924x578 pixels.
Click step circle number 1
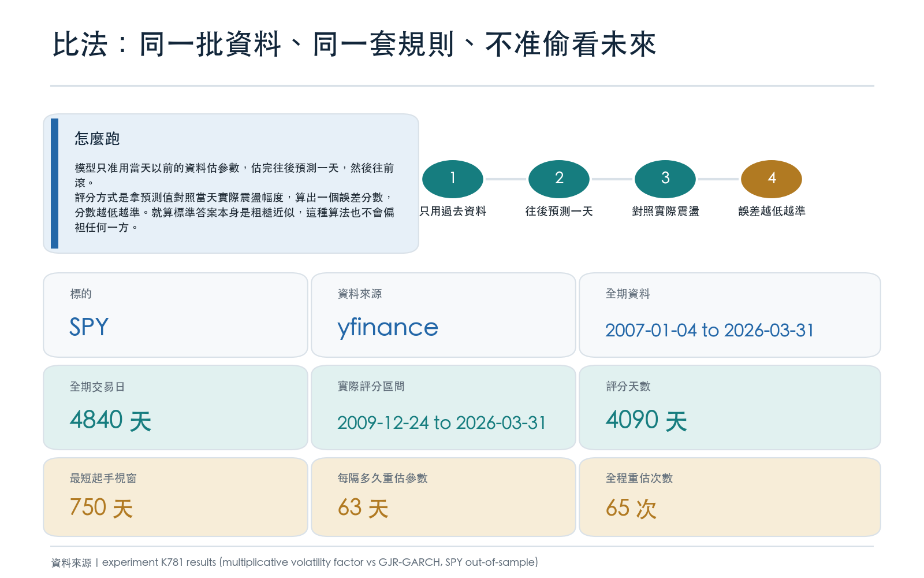[453, 179]
